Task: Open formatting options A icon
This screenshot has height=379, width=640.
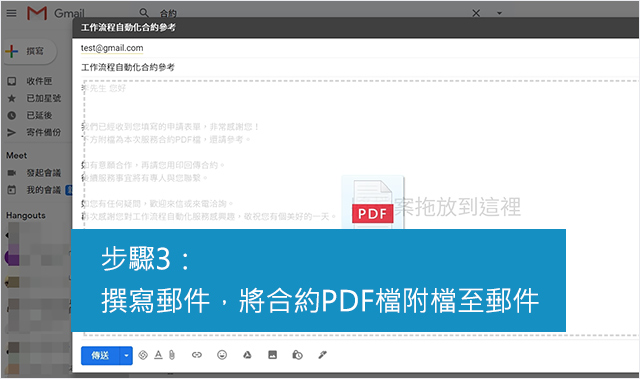Action: point(158,355)
